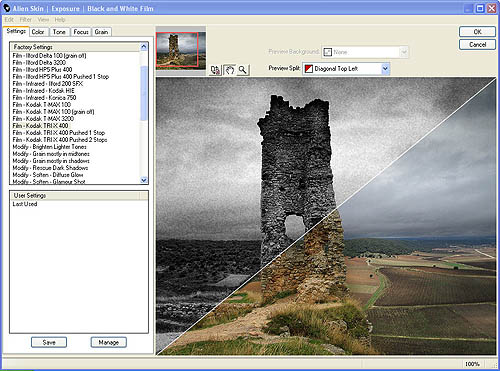Viewport: 500px width, 371px height.
Task: Select the magnifier zoom tool
Action: point(243,70)
